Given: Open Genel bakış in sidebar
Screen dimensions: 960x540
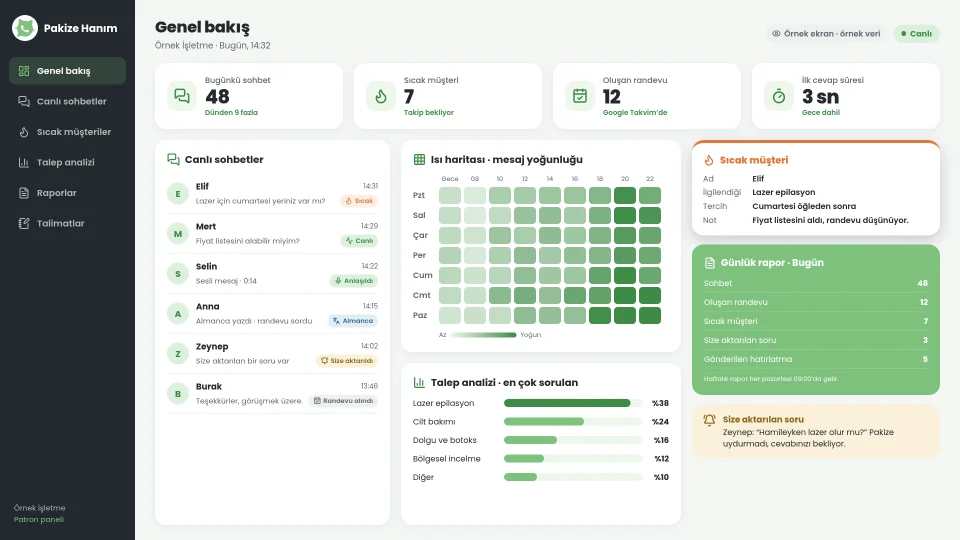Looking at the screenshot, I should coord(67,71).
